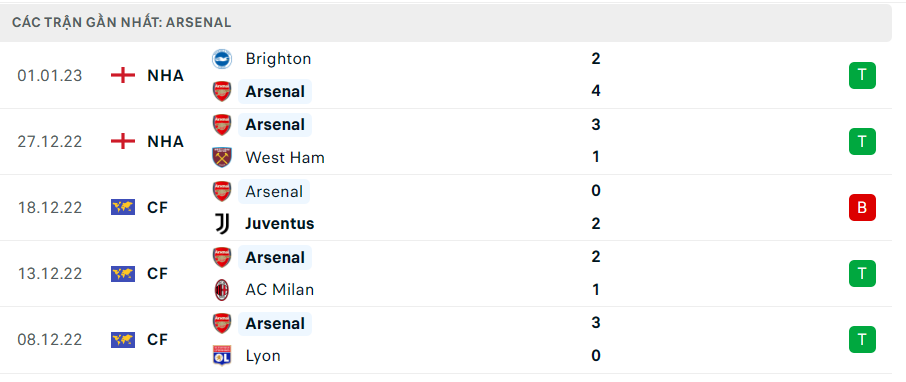Image resolution: width=906 pixels, height=382 pixels.
Task: Click Arsenal crest in the Brighton match
Action: pyautogui.click(x=222, y=91)
